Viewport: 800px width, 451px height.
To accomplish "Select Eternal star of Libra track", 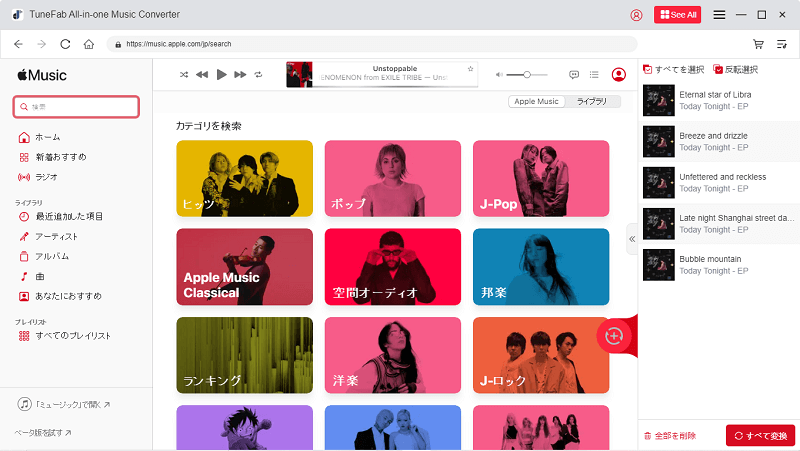I will click(719, 101).
